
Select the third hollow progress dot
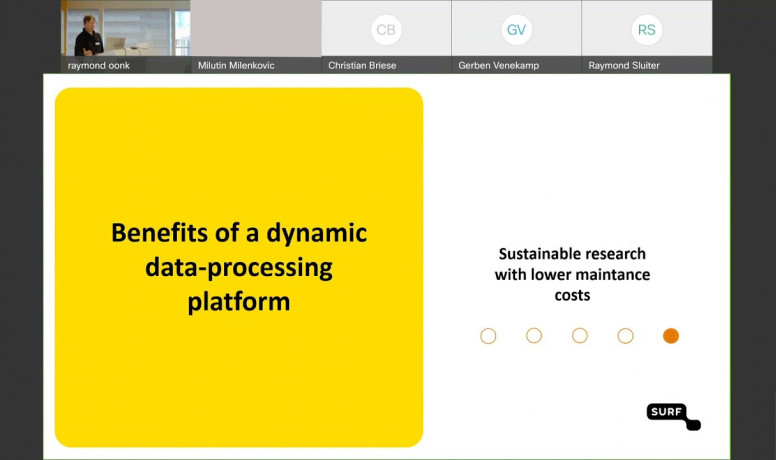click(580, 336)
